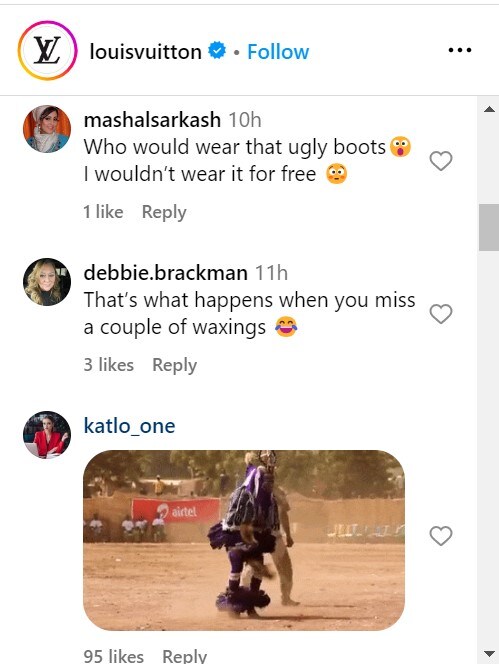Viewport: 499px width, 664px height.
Task: Like katlo_one's GIF comment with the heart
Action: (x=441, y=536)
